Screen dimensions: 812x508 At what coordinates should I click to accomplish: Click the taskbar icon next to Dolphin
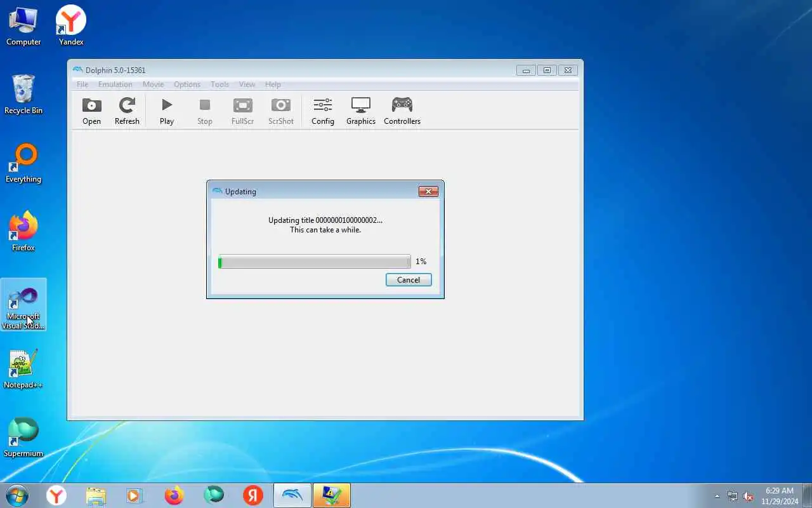click(x=332, y=495)
